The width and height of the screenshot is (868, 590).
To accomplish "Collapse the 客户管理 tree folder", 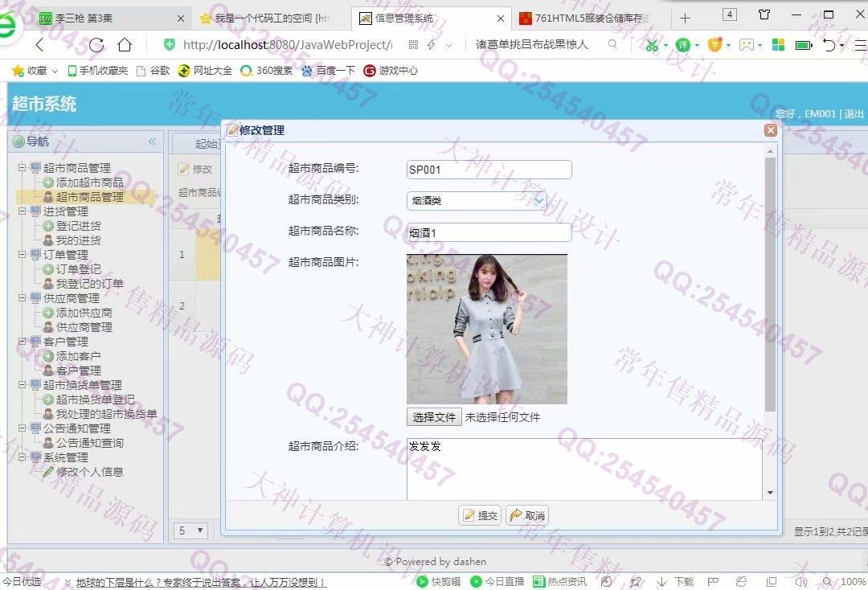I will pos(23,342).
